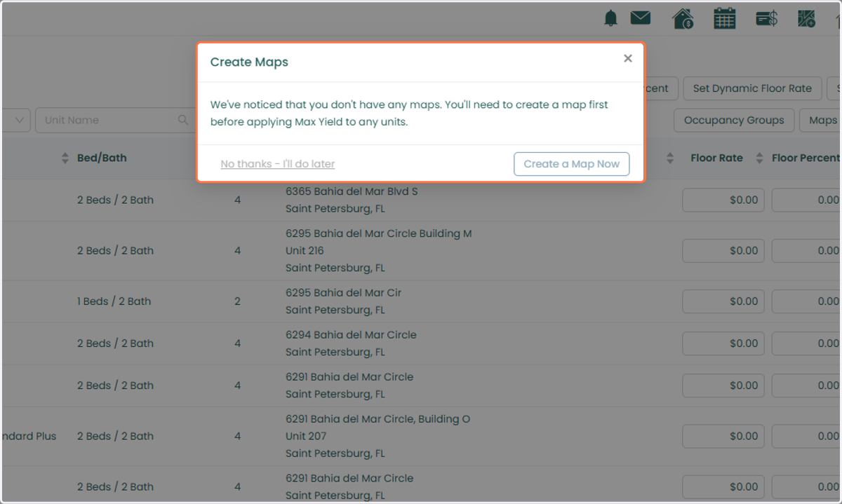Click address '6295 Bahia del Mar Cir'
The height and width of the screenshot is (504, 842).
click(343, 293)
